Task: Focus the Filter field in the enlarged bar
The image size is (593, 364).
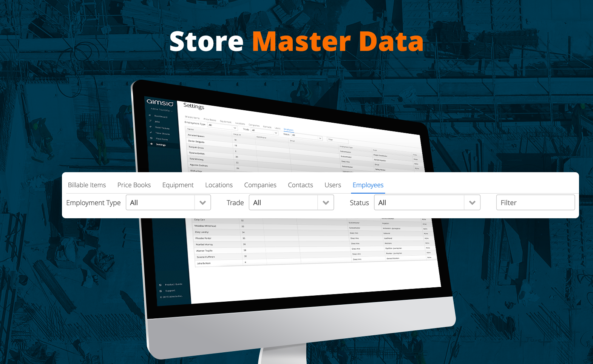Action: (536, 203)
